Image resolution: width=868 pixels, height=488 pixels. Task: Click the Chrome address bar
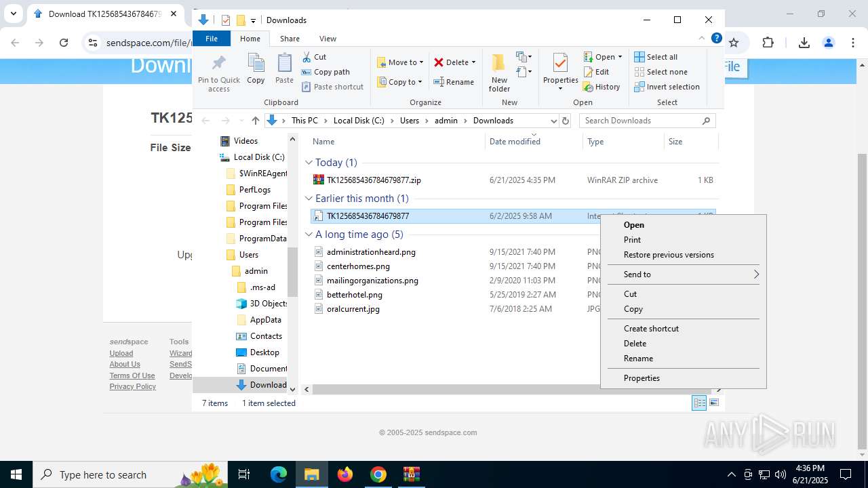pyautogui.click(x=148, y=43)
